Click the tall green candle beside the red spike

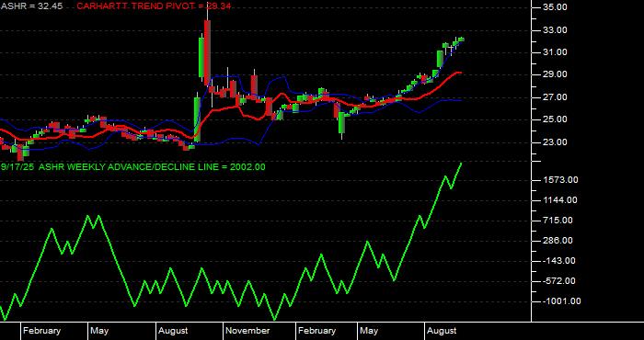tap(201, 57)
